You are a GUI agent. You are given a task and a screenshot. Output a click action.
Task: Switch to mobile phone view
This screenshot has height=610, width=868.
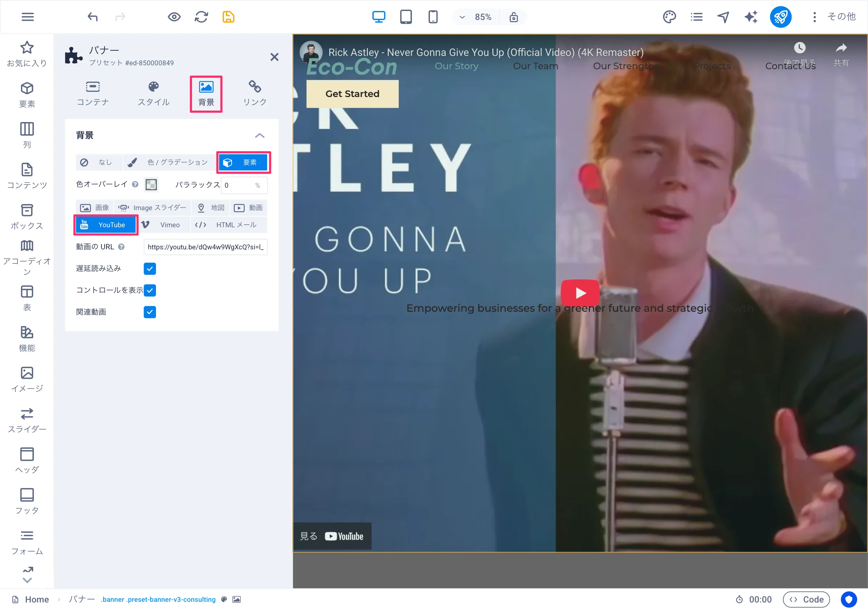pos(433,17)
